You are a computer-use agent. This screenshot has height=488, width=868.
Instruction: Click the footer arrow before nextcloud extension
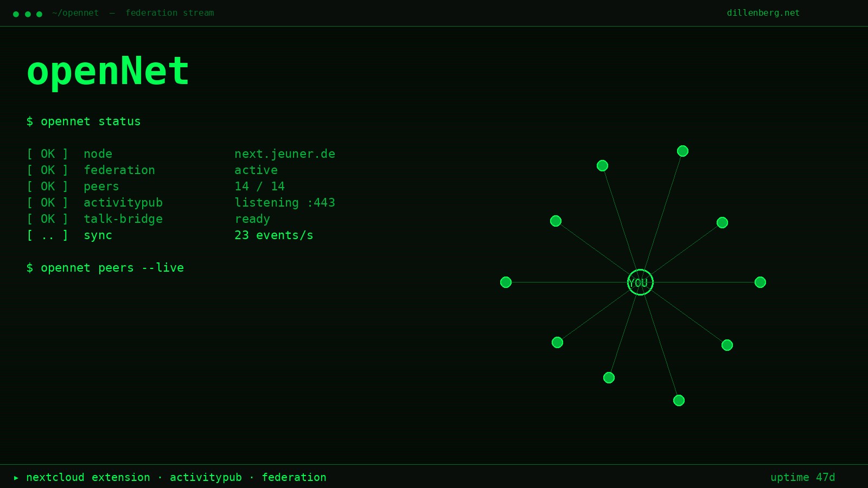[16, 478]
